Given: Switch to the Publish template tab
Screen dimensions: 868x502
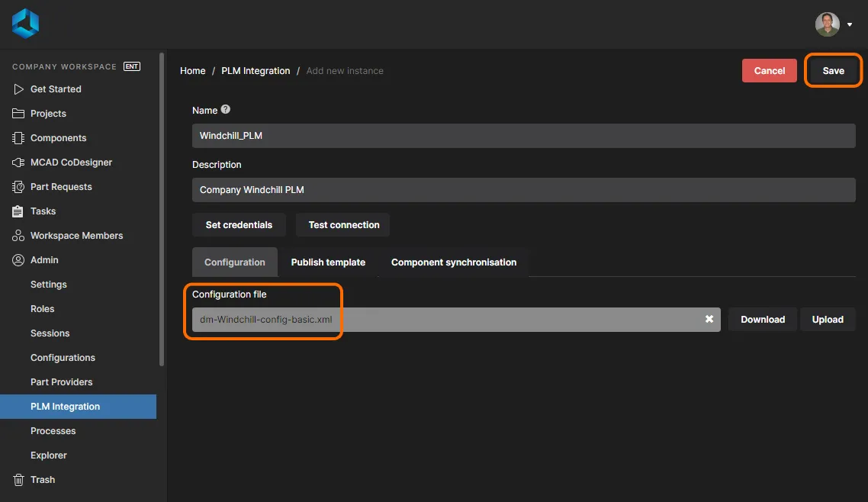Looking at the screenshot, I should [328, 262].
